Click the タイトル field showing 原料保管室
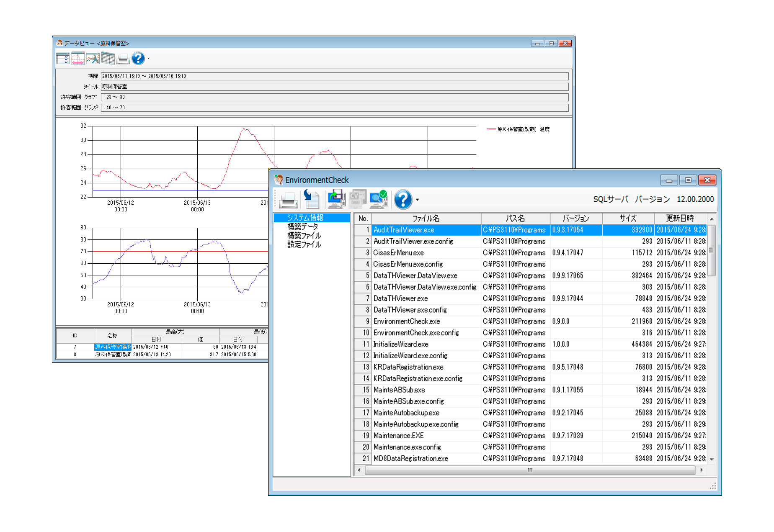The height and width of the screenshot is (532, 774). tap(335, 87)
